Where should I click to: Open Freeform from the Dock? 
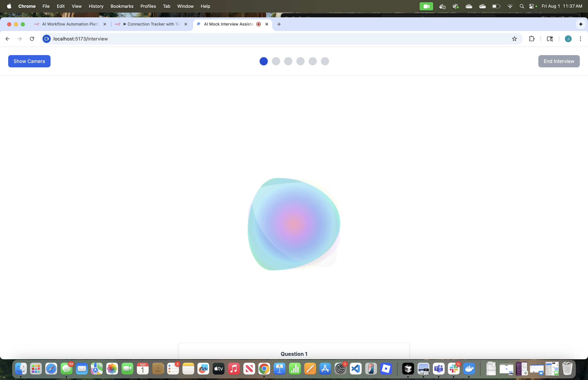[203, 369]
